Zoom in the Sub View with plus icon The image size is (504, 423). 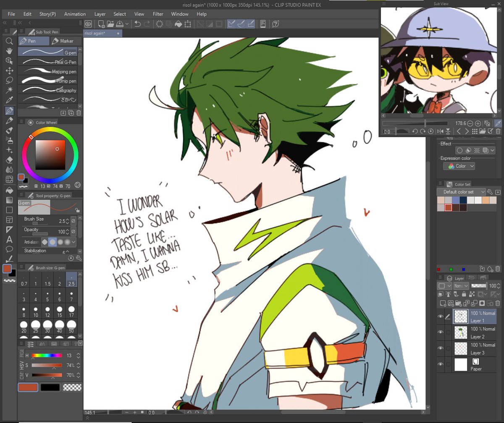[478, 123]
